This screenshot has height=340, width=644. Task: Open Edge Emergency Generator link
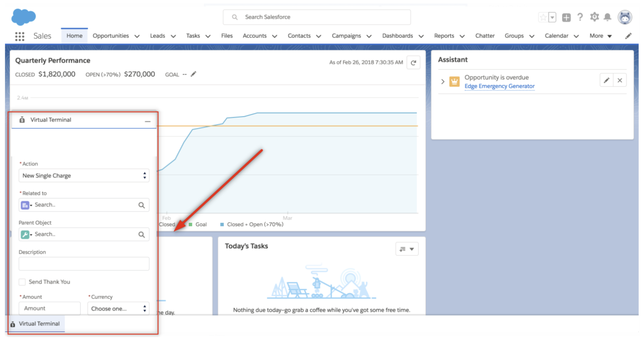point(499,86)
